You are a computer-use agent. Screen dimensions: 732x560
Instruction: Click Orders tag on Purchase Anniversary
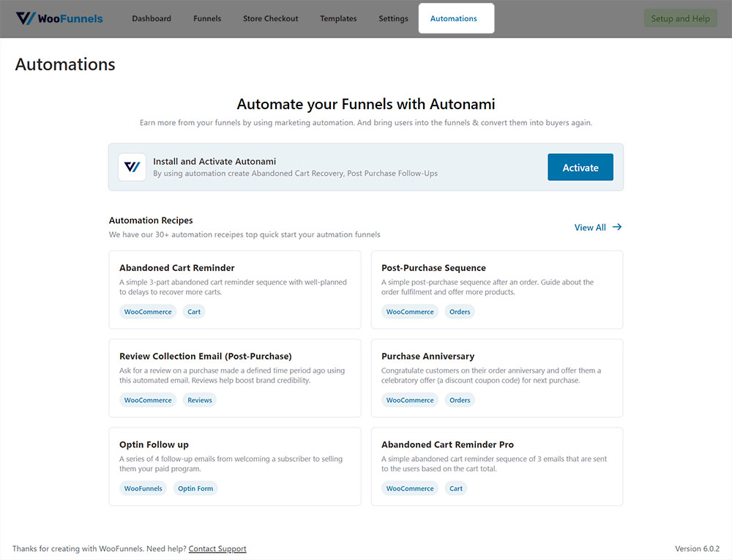(x=460, y=400)
